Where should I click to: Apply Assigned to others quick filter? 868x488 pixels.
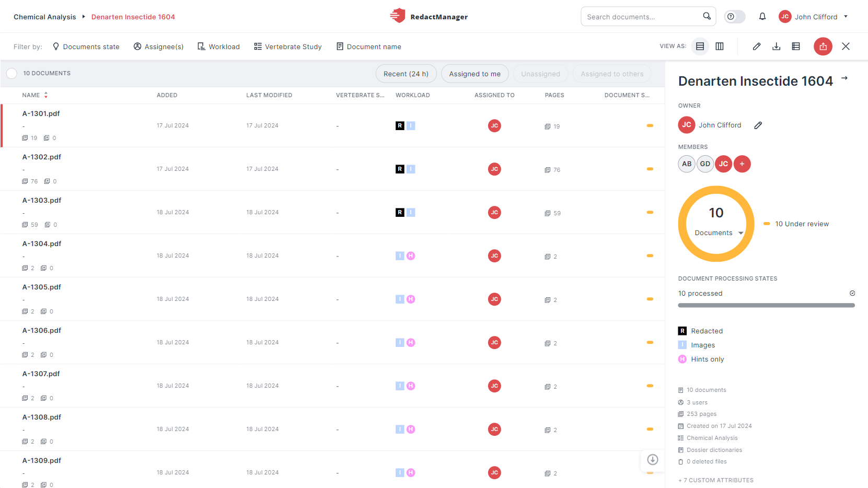(612, 74)
